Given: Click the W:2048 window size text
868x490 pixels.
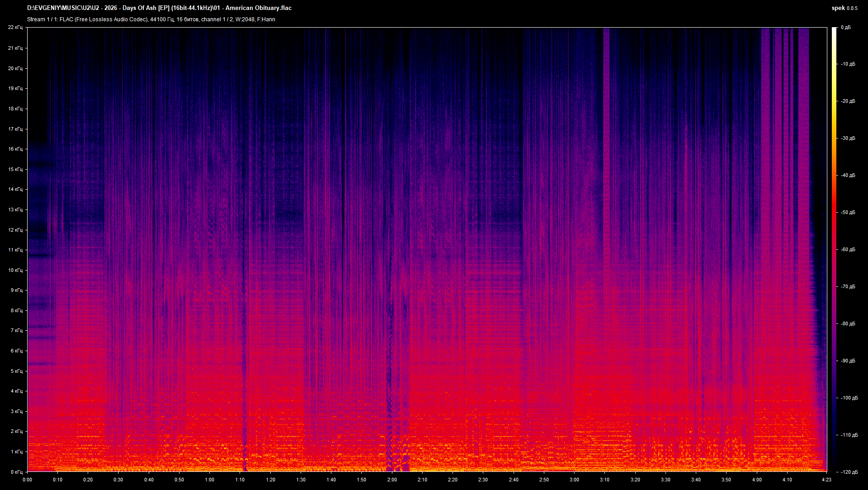Looking at the screenshot, I should [244, 19].
